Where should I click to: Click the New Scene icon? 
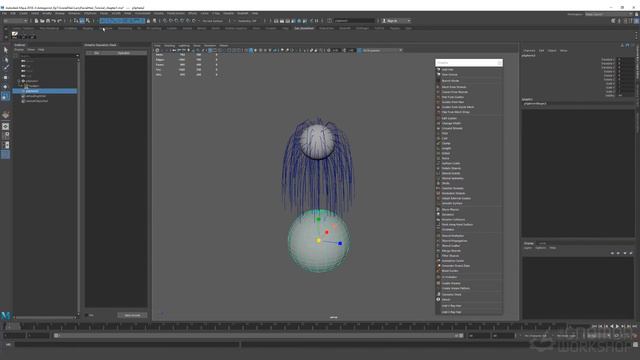point(36,20)
